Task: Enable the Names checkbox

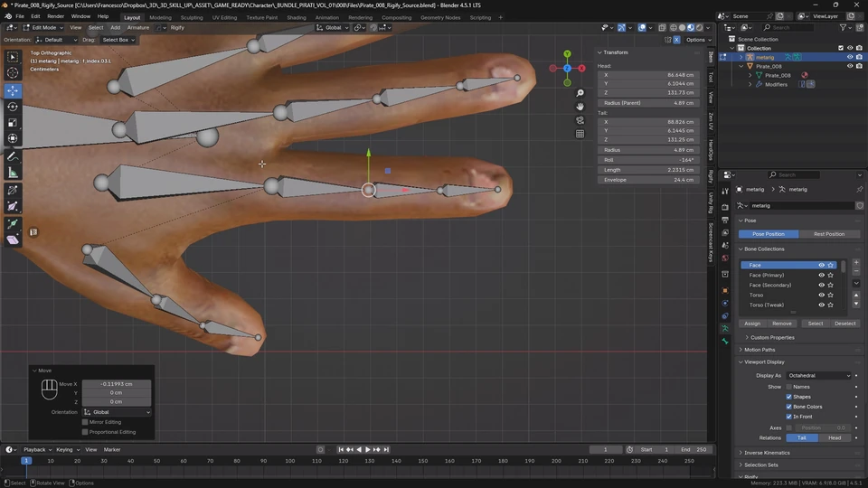Action: (788, 387)
